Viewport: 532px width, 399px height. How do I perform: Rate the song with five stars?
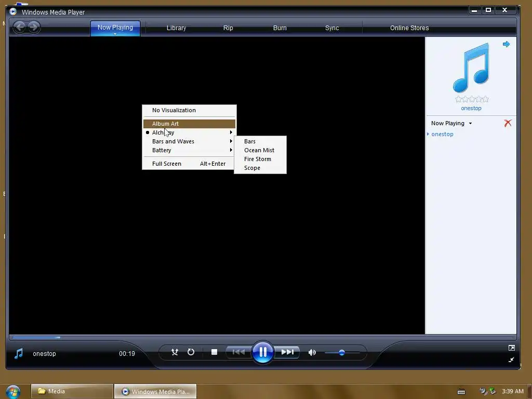pos(486,99)
